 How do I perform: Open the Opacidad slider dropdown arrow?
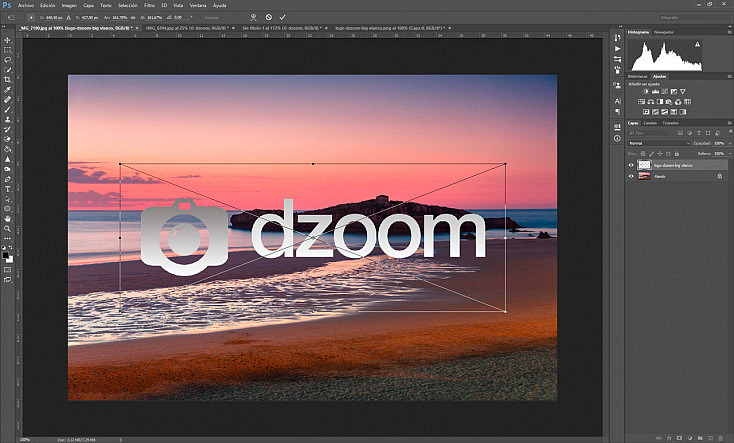730,143
